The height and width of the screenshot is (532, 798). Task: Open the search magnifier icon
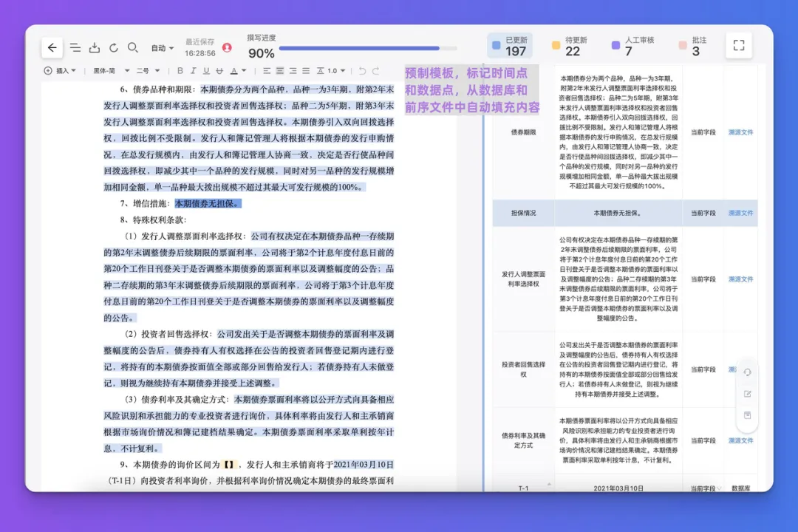(x=133, y=47)
